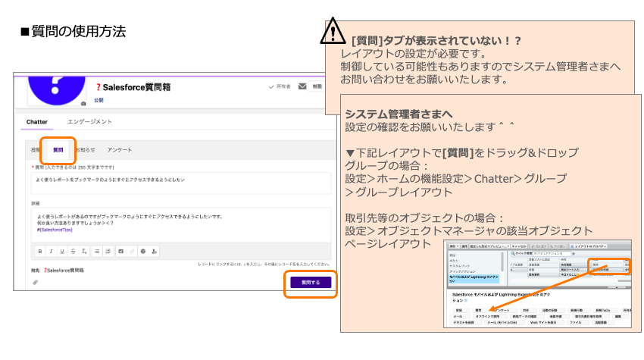Click the 質問する submit button
Image resolution: width=644 pixels, height=360 pixels.
(311, 283)
